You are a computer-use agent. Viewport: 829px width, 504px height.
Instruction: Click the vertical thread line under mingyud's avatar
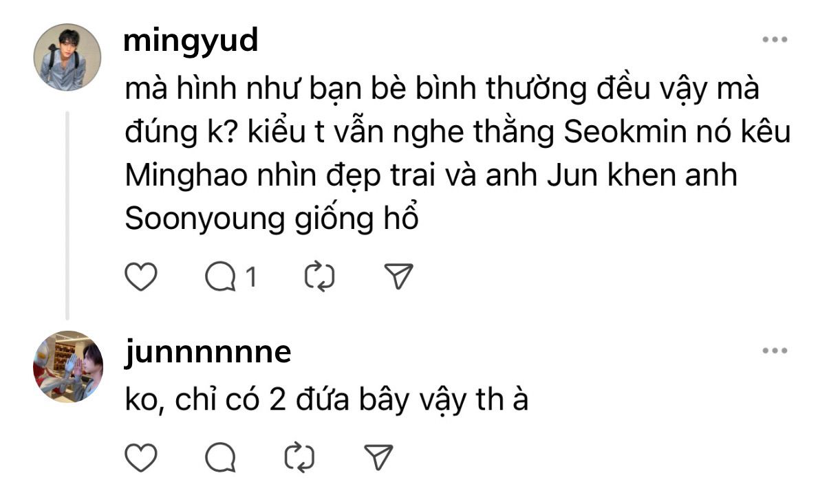[x=67, y=215]
